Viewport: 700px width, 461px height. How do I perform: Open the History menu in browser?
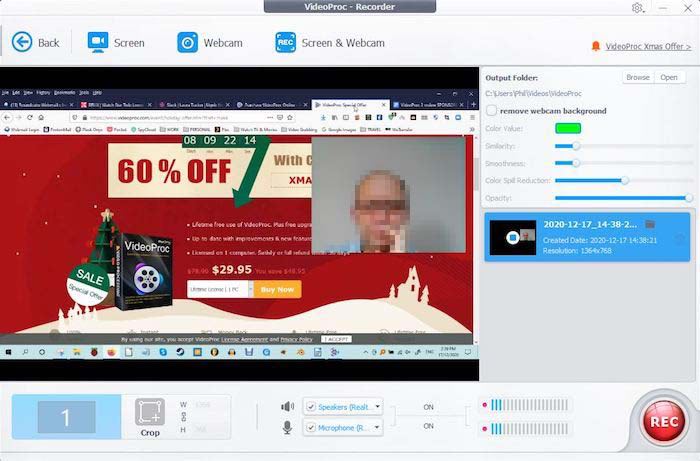click(x=43, y=92)
